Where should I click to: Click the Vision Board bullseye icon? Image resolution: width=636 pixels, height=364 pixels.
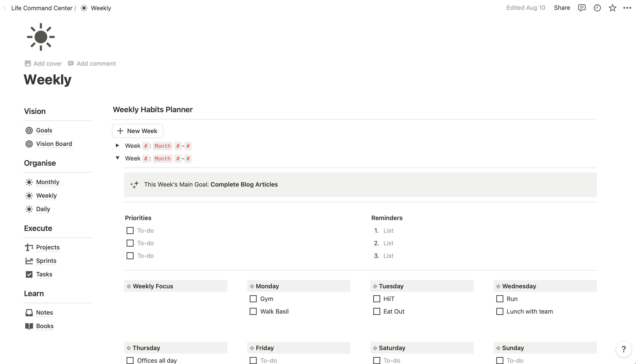coord(29,144)
